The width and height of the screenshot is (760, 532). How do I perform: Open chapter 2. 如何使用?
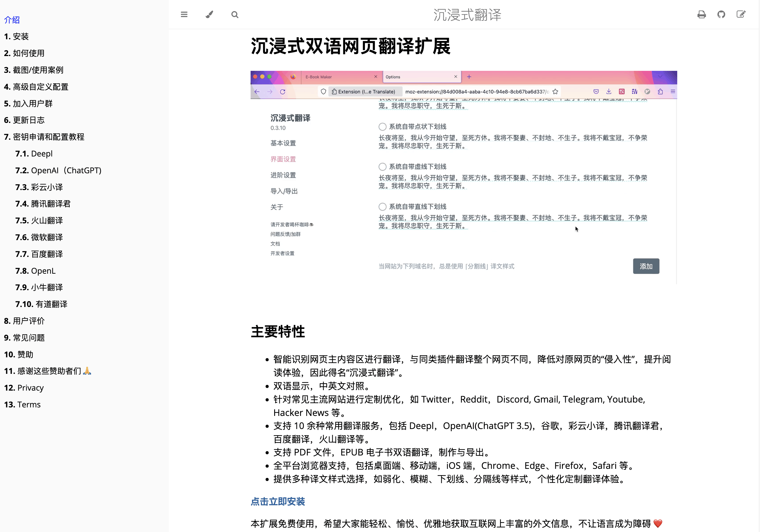tap(24, 53)
